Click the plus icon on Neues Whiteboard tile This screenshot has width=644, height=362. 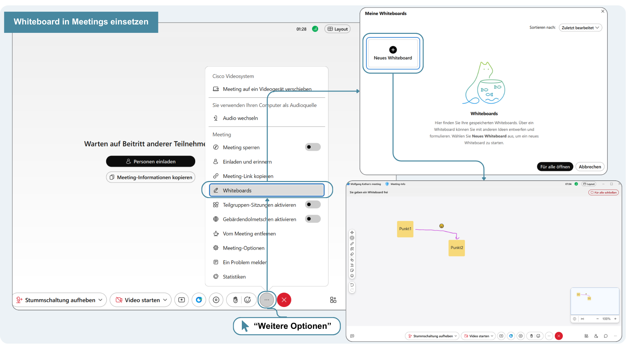(x=393, y=50)
